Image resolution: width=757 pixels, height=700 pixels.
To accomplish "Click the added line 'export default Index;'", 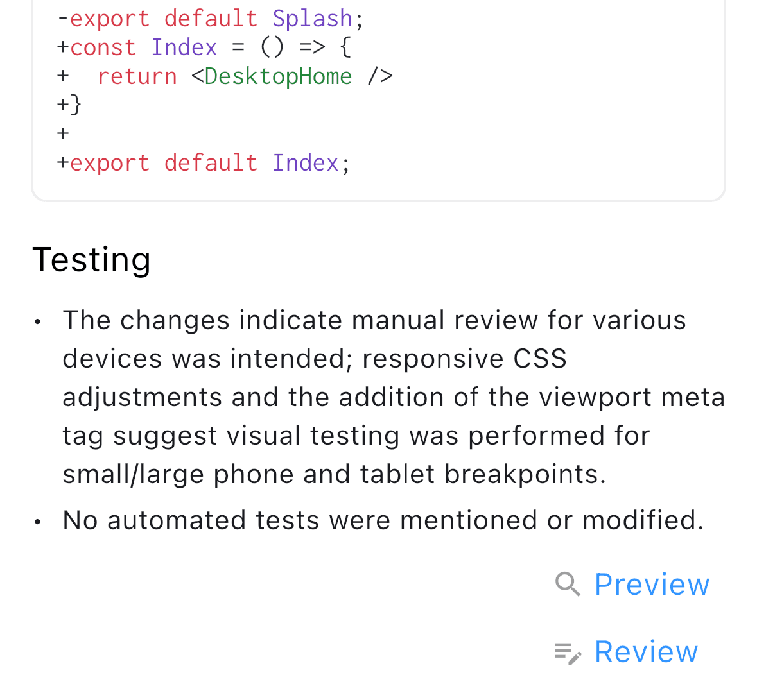I will coord(204,163).
